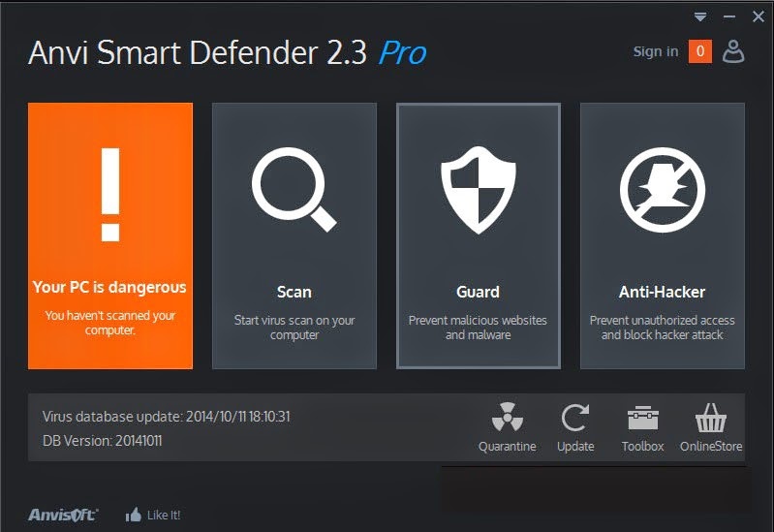Click the Toolbox label
Screen dimensions: 774x532
pos(642,446)
